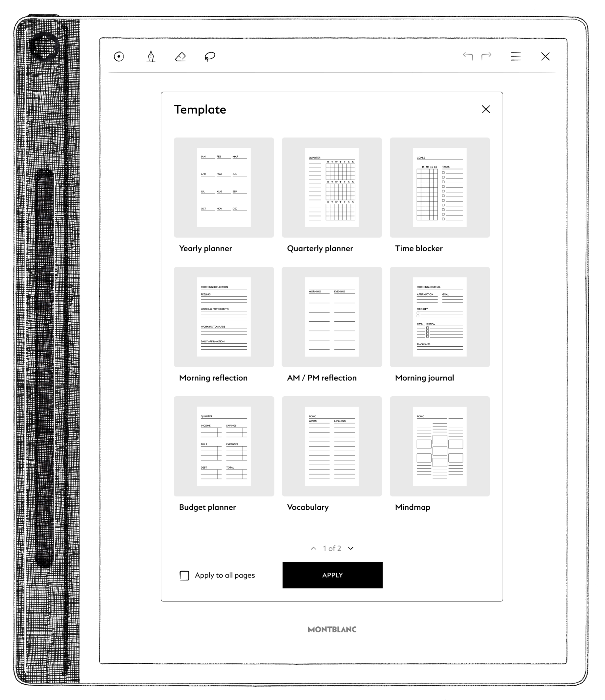This screenshot has height=700, width=605.
Task: Go to next template page with down chevron
Action: pos(351,548)
